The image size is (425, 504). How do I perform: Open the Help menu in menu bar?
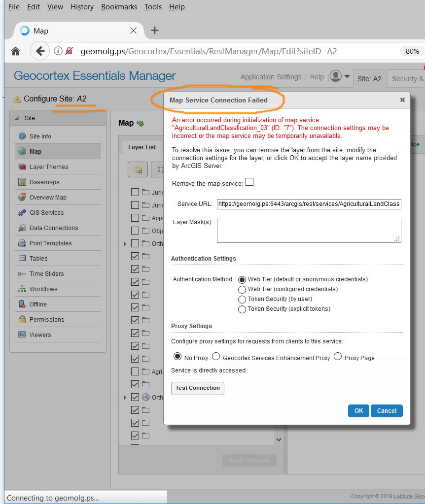click(x=177, y=7)
